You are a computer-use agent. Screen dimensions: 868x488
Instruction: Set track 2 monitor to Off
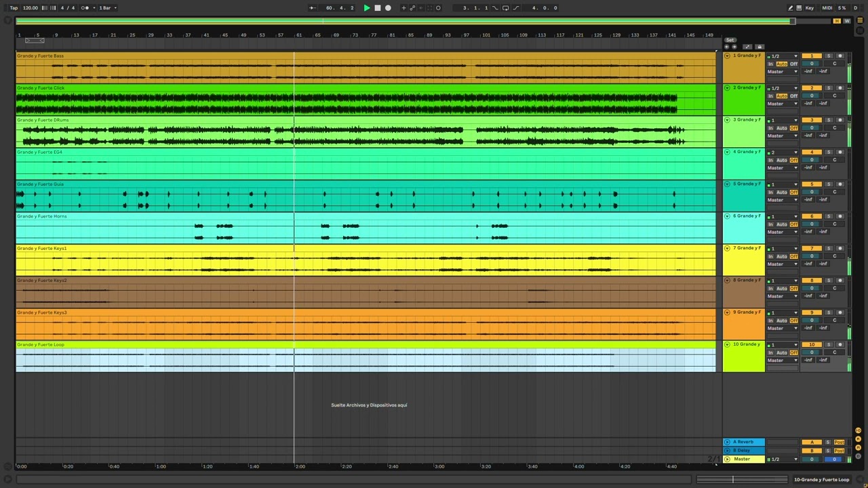point(794,96)
